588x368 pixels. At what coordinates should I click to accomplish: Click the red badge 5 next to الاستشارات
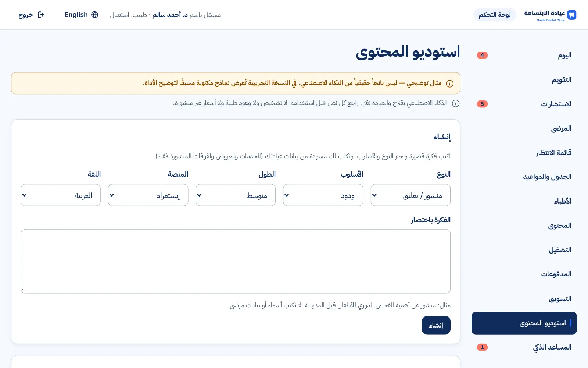pyautogui.click(x=482, y=104)
